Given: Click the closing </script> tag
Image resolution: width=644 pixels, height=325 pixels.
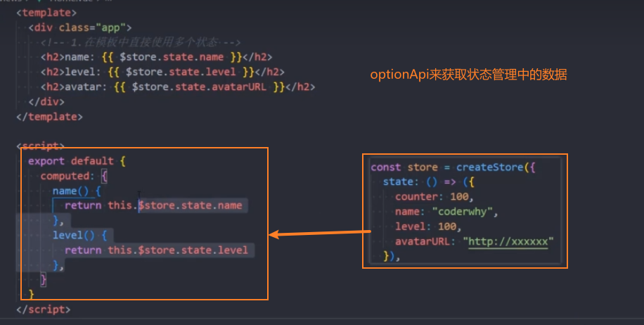Looking at the screenshot, I should (44, 310).
